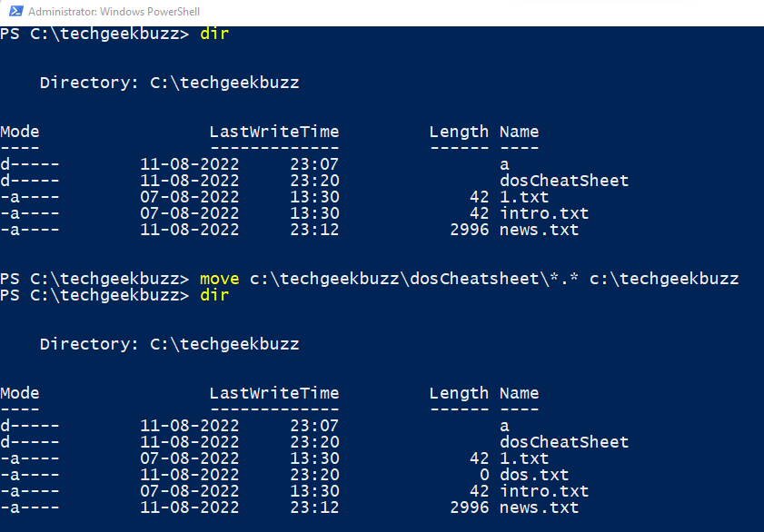Click the "Name" column header in the second listing
This screenshot has height=532, width=764.
[520, 393]
